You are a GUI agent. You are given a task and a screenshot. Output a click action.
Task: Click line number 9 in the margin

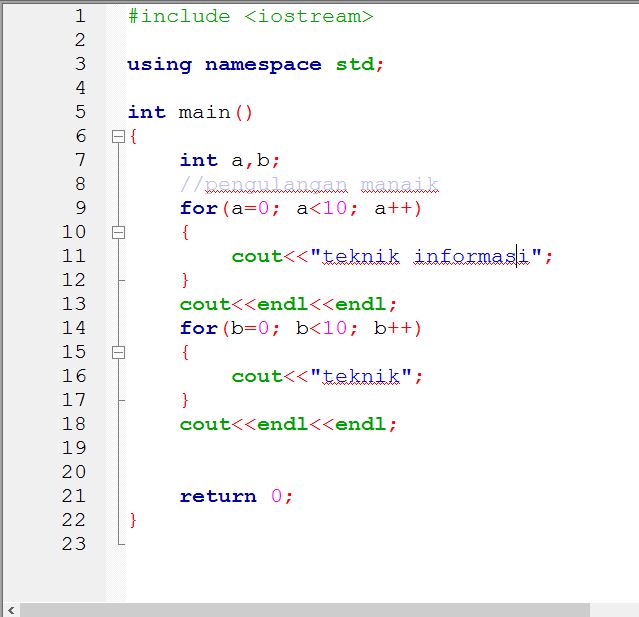pos(81,208)
